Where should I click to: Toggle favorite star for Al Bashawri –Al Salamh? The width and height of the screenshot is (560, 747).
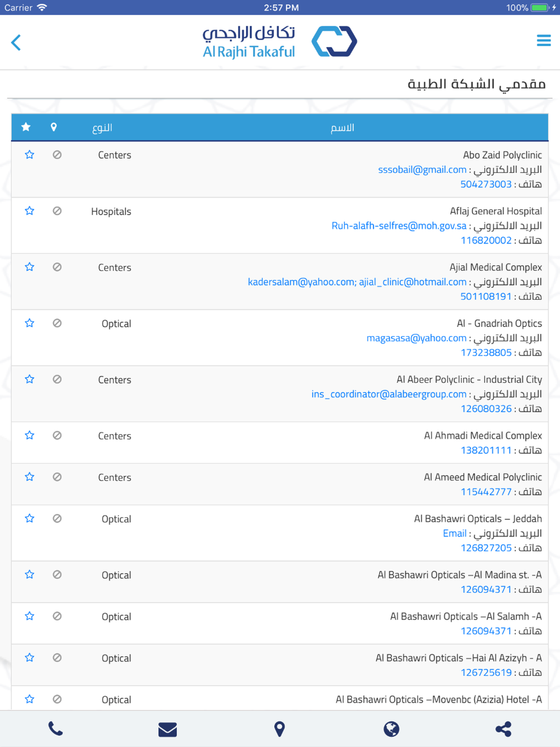coord(30,615)
